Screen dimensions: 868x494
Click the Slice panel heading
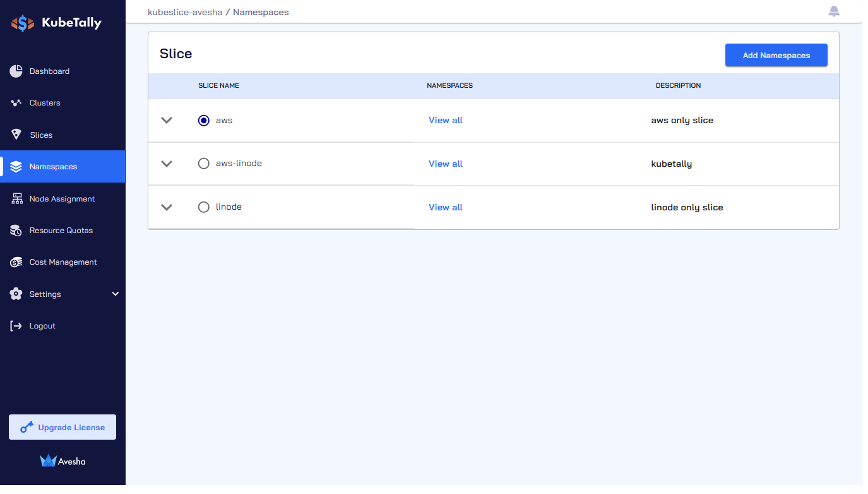(x=176, y=54)
